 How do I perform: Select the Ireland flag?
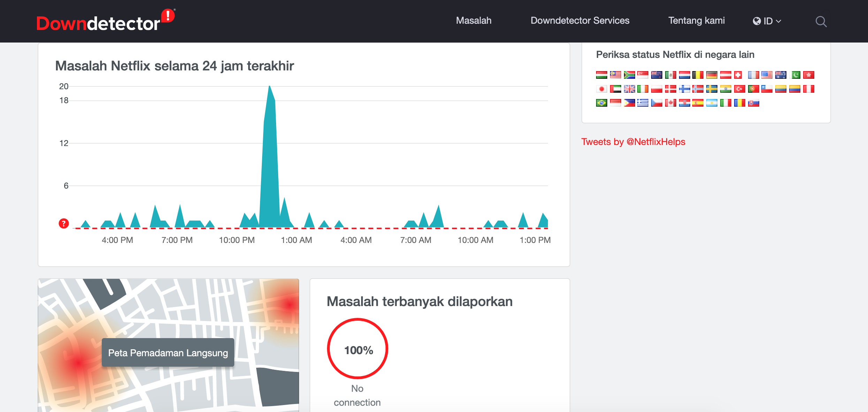pos(643,89)
